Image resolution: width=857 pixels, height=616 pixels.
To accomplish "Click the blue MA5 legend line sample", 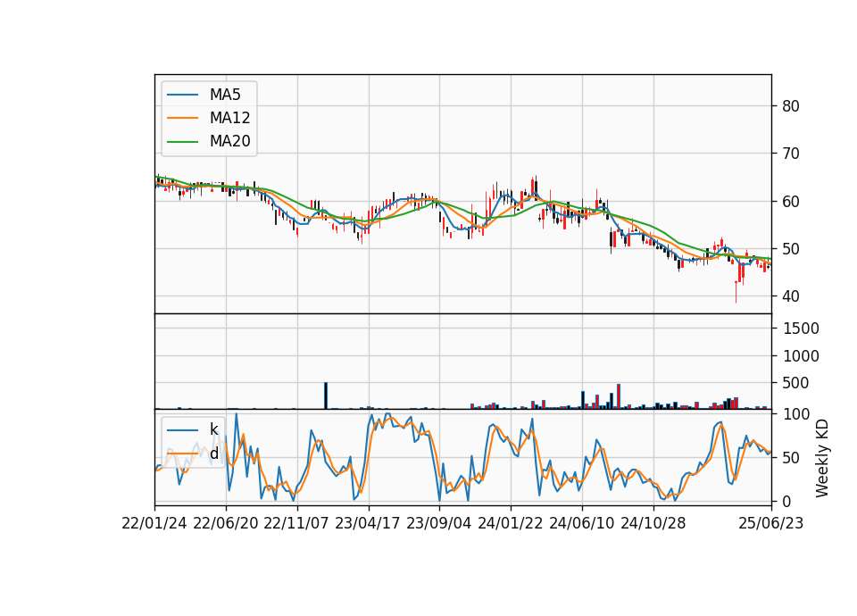I will click(x=182, y=96).
